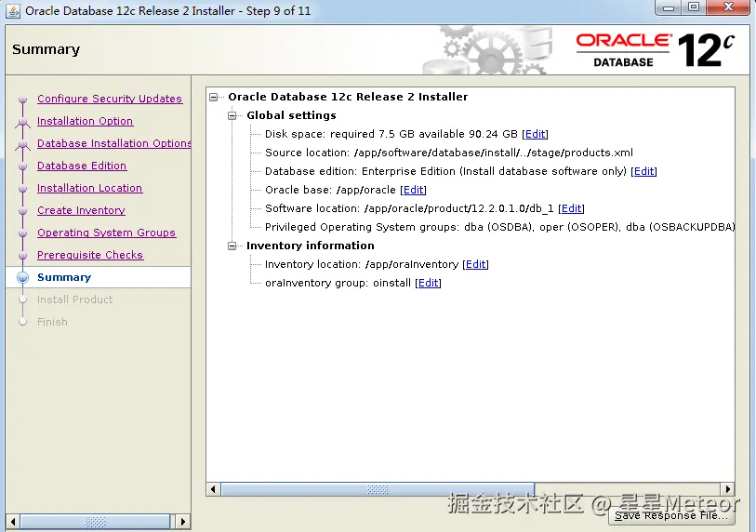Click the Privileged Operating System groups row
This screenshot has width=756, height=532.
point(499,227)
